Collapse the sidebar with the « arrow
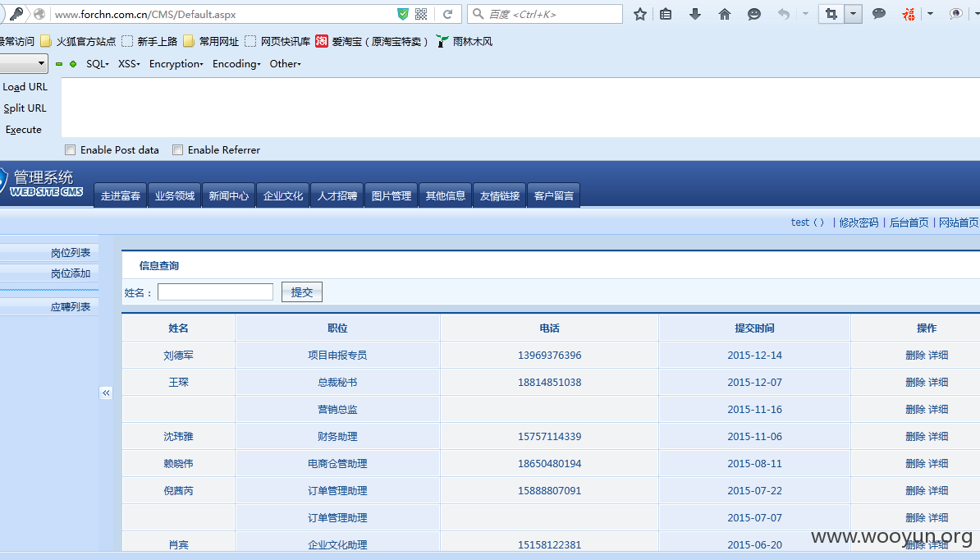The width and height of the screenshot is (980, 560). point(106,392)
